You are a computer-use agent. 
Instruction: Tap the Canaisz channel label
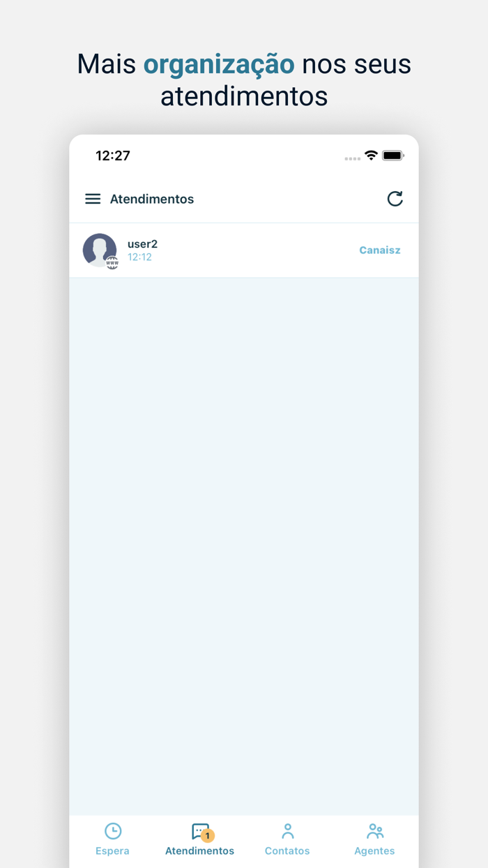point(380,250)
